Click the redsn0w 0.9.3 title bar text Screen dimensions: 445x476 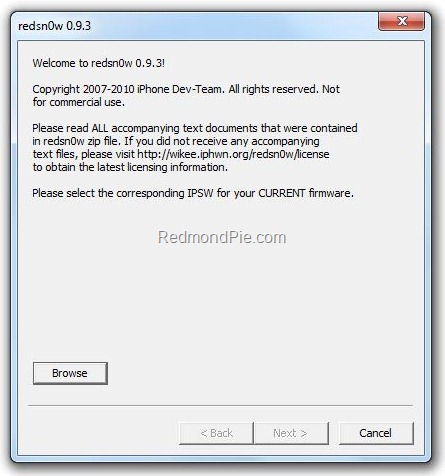pyautogui.click(x=54, y=26)
